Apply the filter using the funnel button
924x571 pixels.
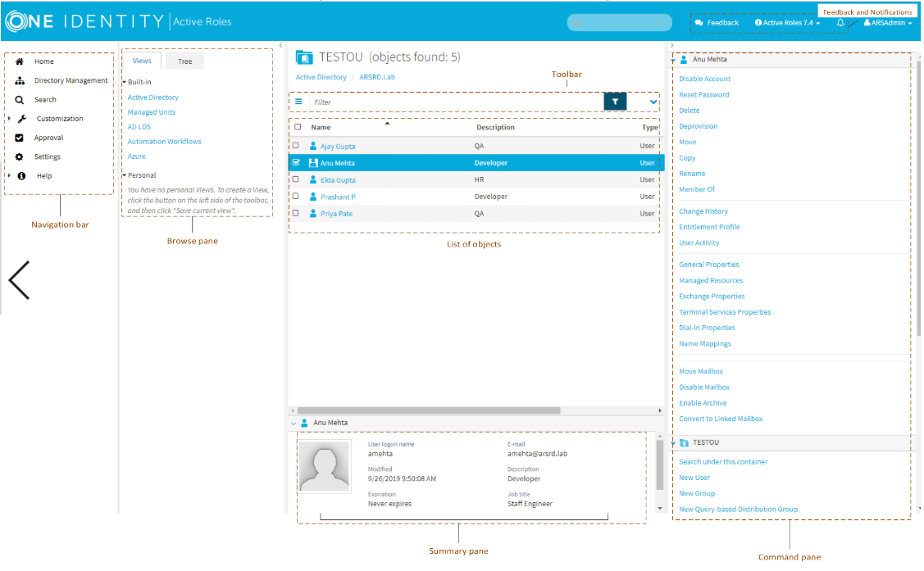tap(615, 102)
